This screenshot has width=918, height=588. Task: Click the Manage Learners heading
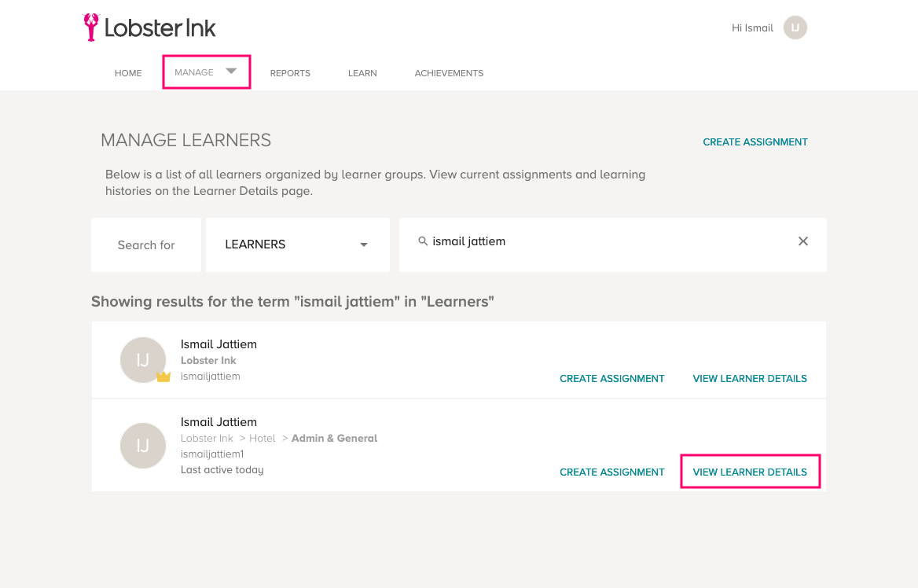pos(185,140)
